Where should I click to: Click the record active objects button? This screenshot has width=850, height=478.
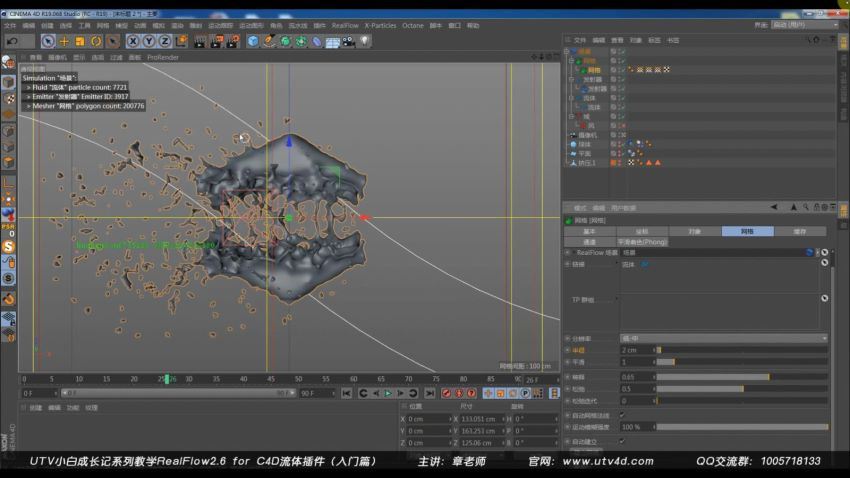446,393
